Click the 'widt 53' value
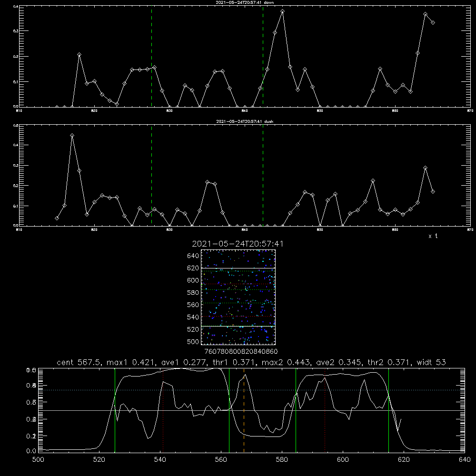Viewport: 476px width, 476px height. click(431, 362)
